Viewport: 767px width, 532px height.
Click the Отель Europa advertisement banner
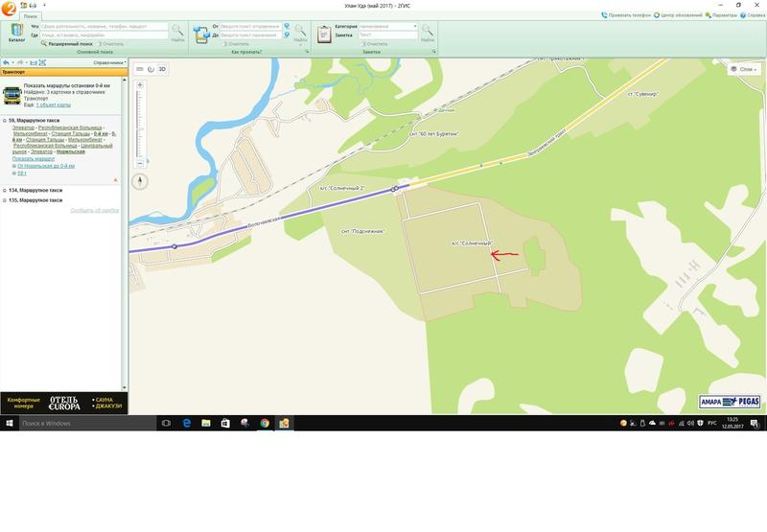(63, 404)
